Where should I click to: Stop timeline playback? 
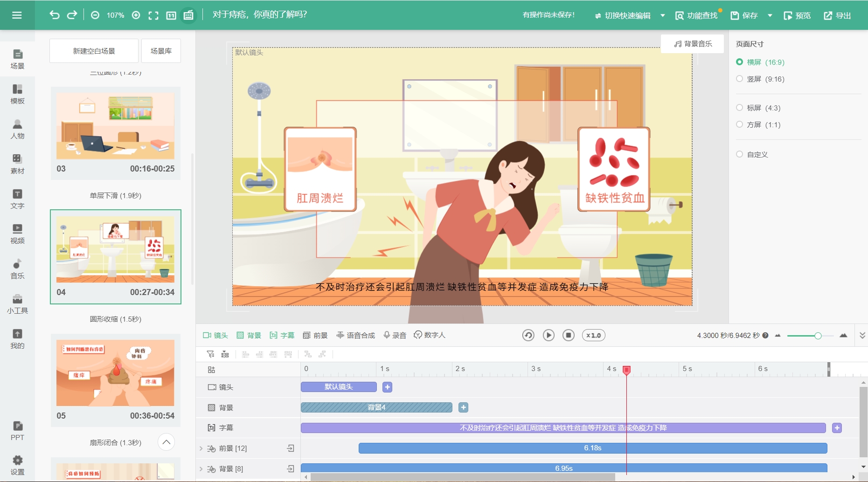coord(568,335)
